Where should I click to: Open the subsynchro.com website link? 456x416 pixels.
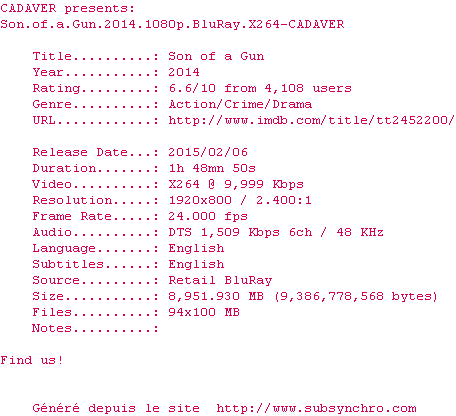tap(316, 408)
